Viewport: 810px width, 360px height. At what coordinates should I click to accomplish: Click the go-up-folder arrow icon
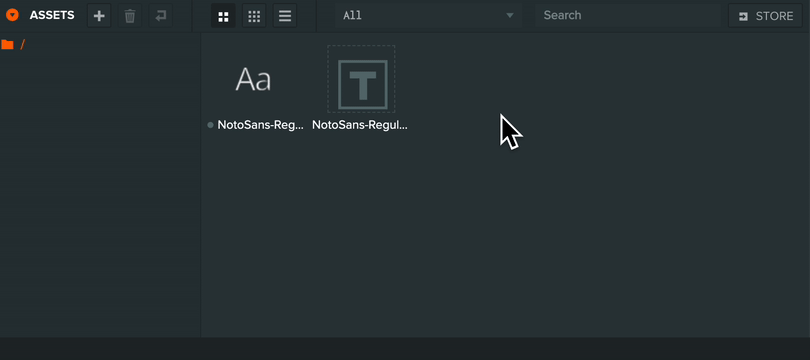click(161, 16)
